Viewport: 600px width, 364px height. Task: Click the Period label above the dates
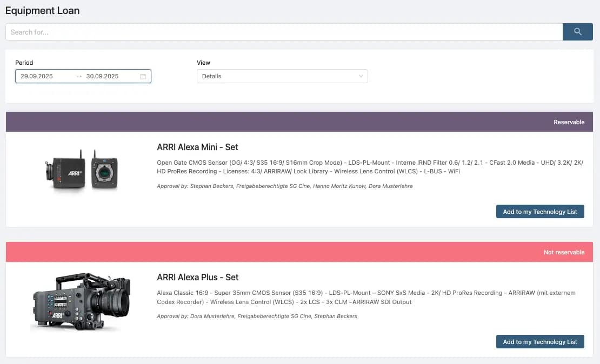pyautogui.click(x=24, y=63)
